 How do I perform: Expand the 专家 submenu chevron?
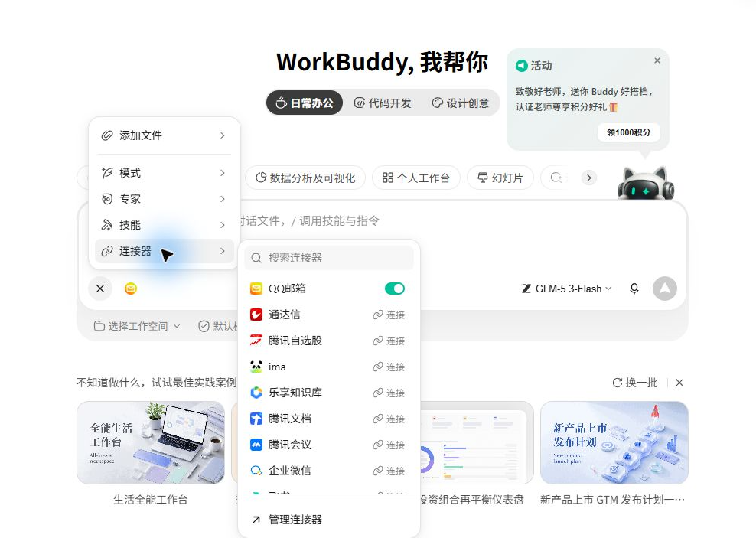222,199
